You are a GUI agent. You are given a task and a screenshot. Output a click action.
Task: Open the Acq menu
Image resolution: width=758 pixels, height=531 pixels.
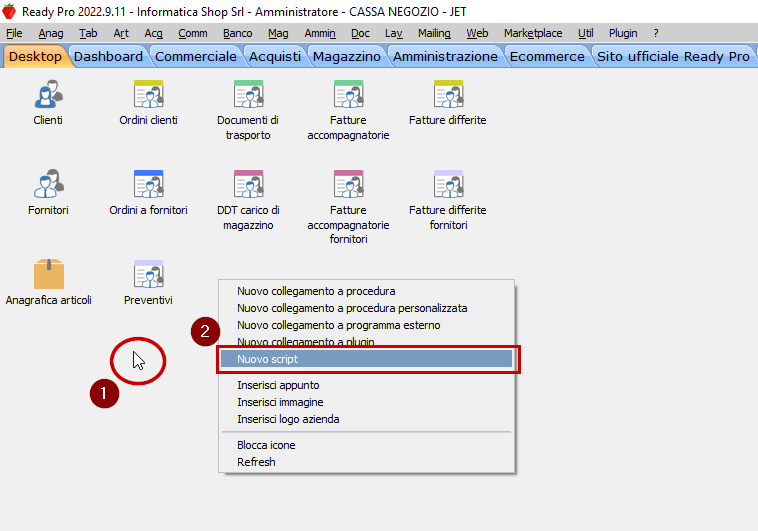pos(153,33)
